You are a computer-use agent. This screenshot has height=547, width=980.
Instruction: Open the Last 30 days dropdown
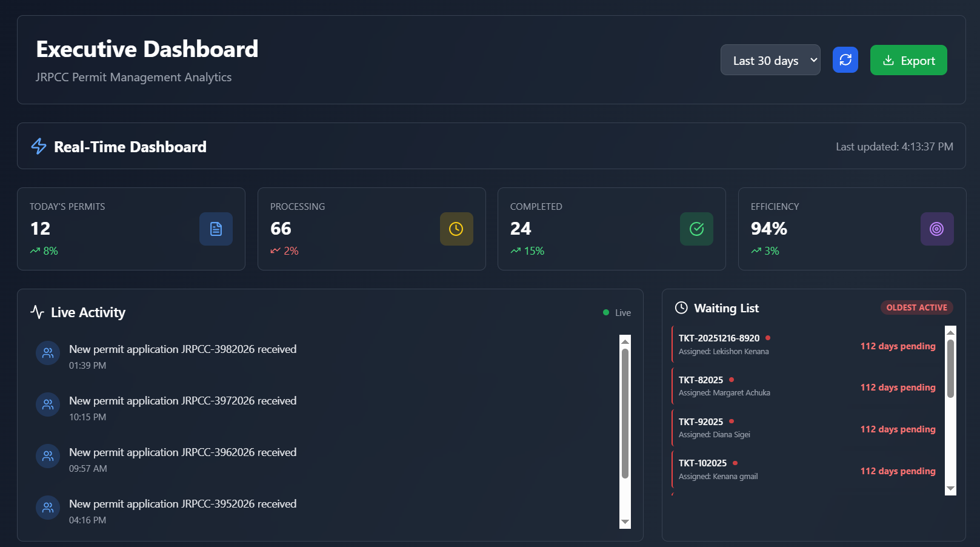pos(770,59)
